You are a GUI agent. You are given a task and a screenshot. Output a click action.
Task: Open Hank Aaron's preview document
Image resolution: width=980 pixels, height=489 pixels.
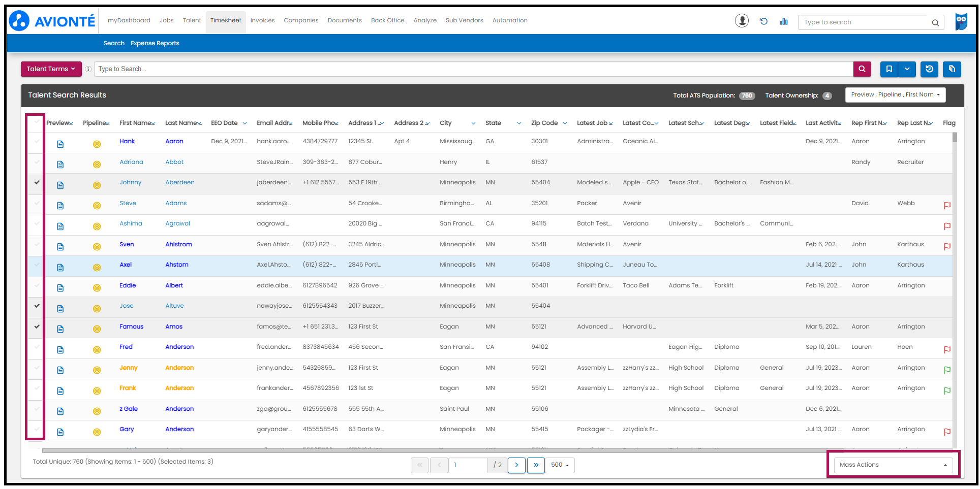[x=60, y=144]
